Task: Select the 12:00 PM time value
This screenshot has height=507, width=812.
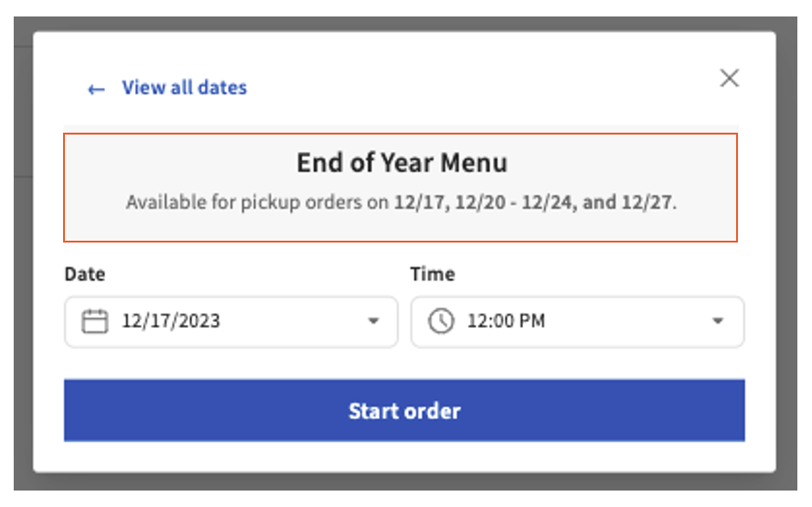Action: 506,321
